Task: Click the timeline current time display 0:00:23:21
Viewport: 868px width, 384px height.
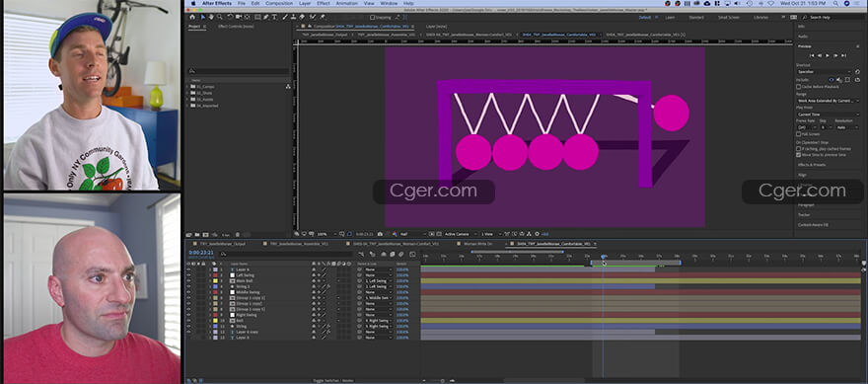Action: click(201, 252)
